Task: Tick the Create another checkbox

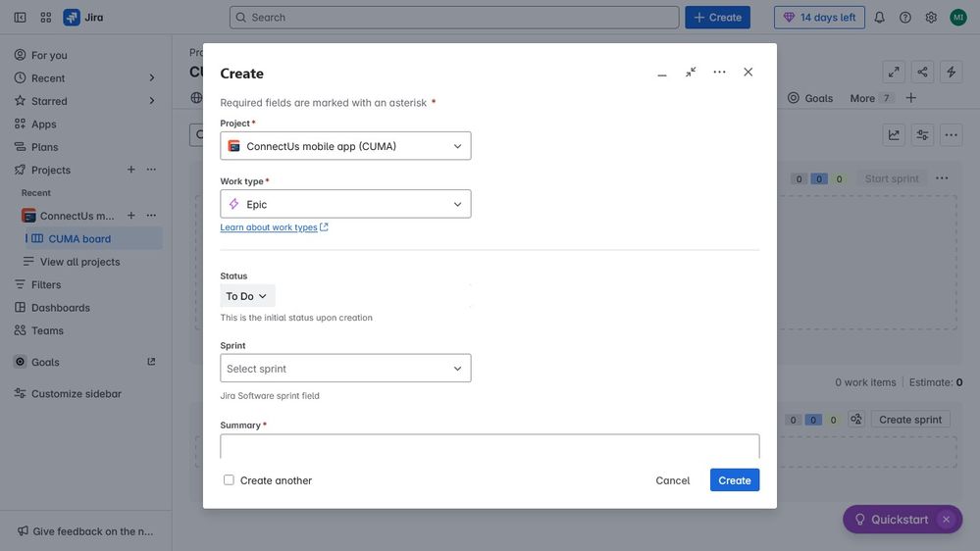Action: (x=229, y=479)
